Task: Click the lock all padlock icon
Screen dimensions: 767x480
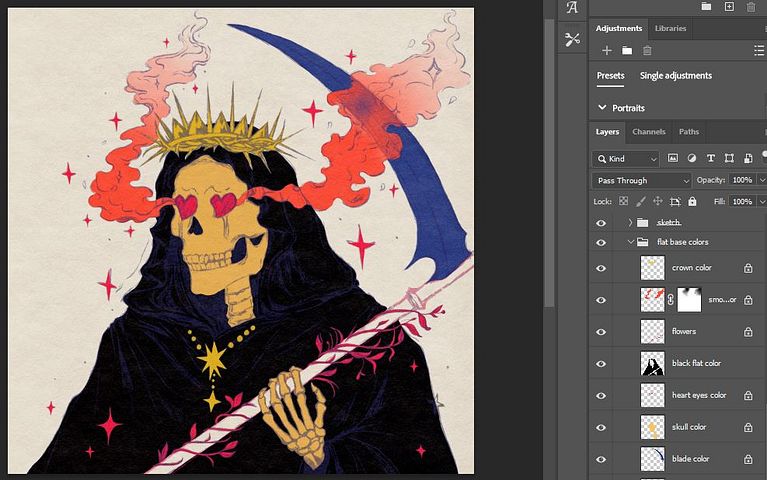Action: pos(692,201)
